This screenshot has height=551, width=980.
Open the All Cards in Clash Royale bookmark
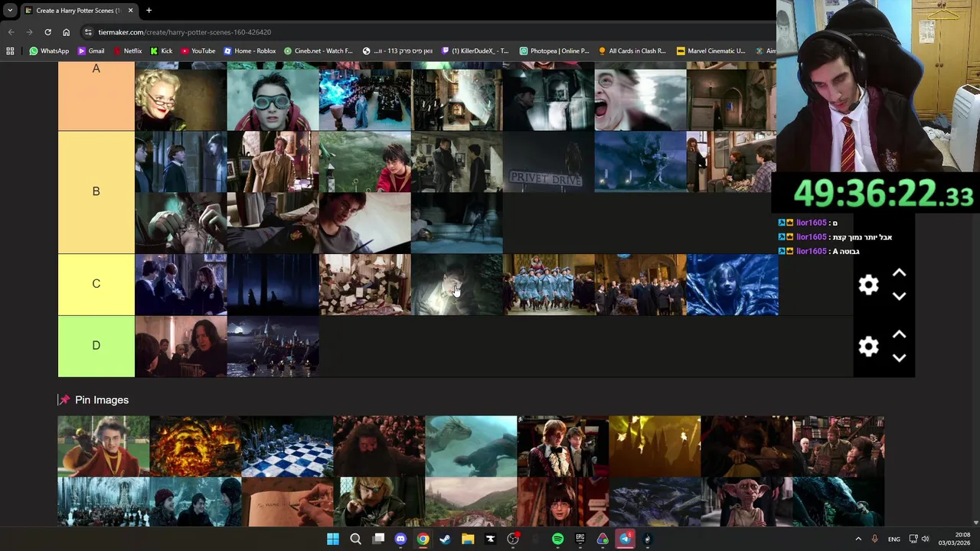632,51
